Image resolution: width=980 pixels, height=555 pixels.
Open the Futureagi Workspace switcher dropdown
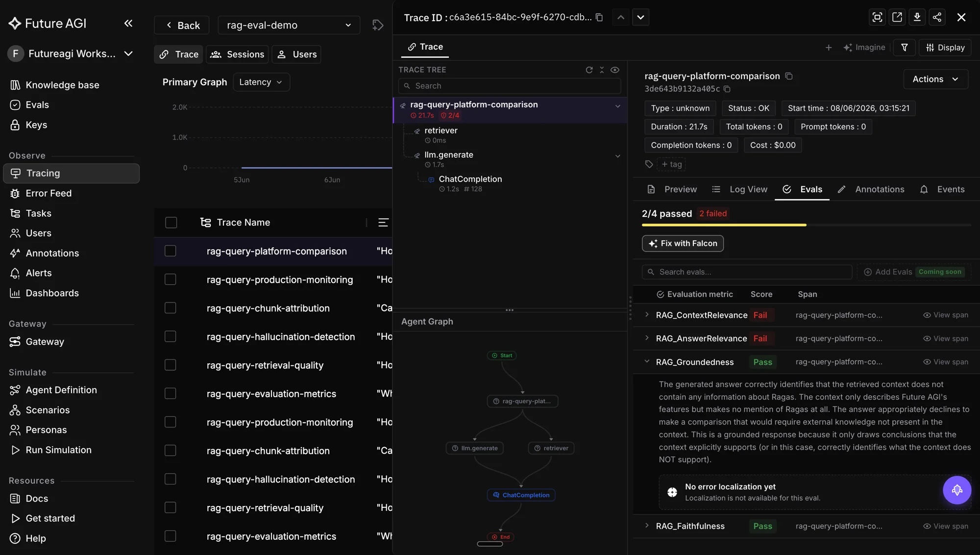(71, 53)
